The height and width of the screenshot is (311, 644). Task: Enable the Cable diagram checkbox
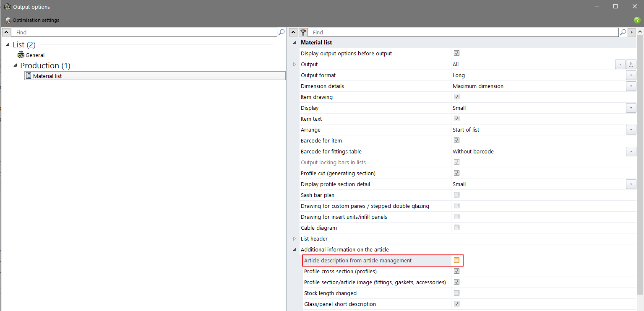456,228
